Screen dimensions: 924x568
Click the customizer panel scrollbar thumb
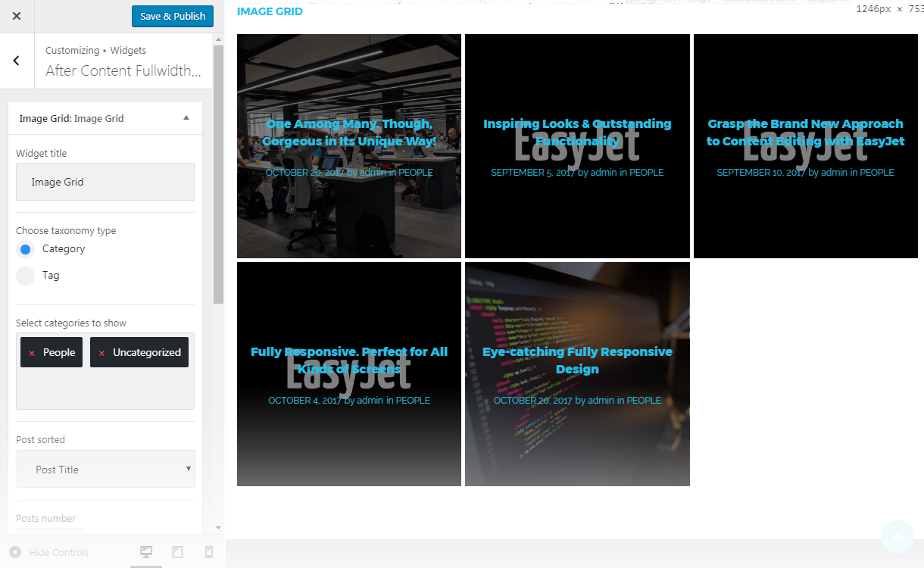pos(219,174)
